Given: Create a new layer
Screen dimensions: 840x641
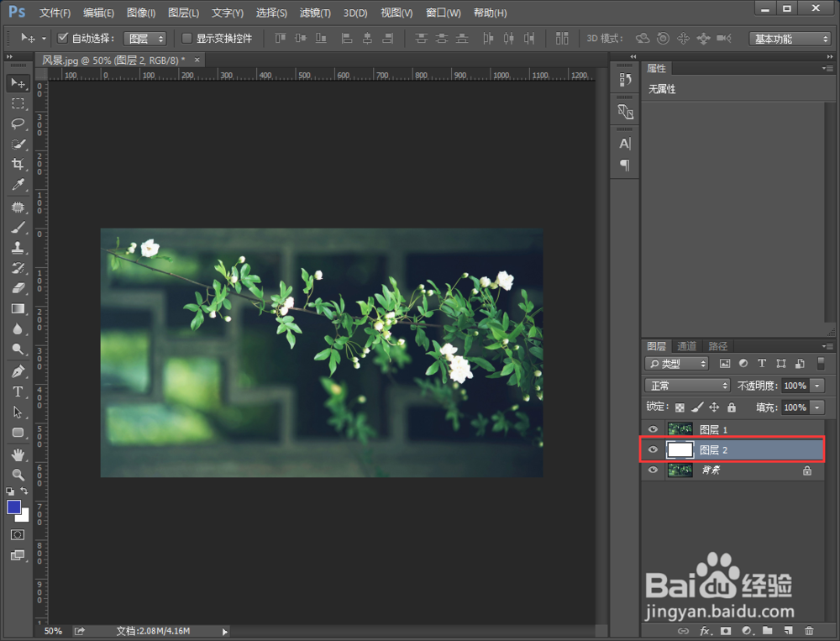Looking at the screenshot, I should [788, 631].
